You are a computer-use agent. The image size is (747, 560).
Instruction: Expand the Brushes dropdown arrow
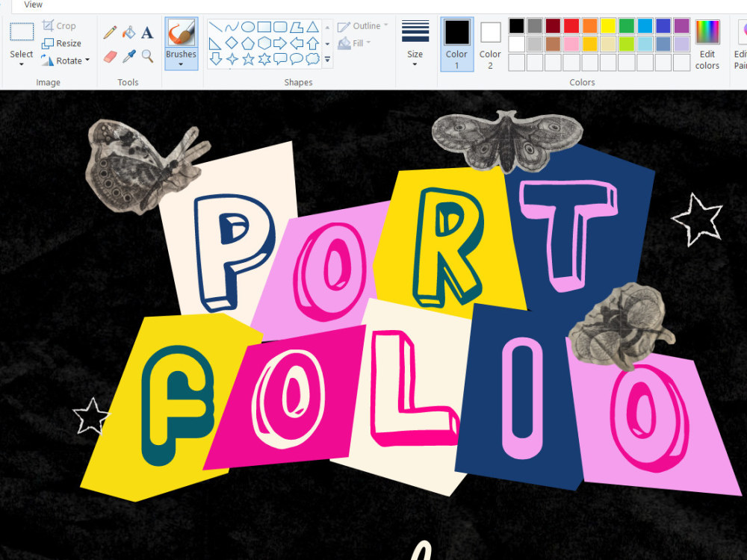[x=181, y=64]
